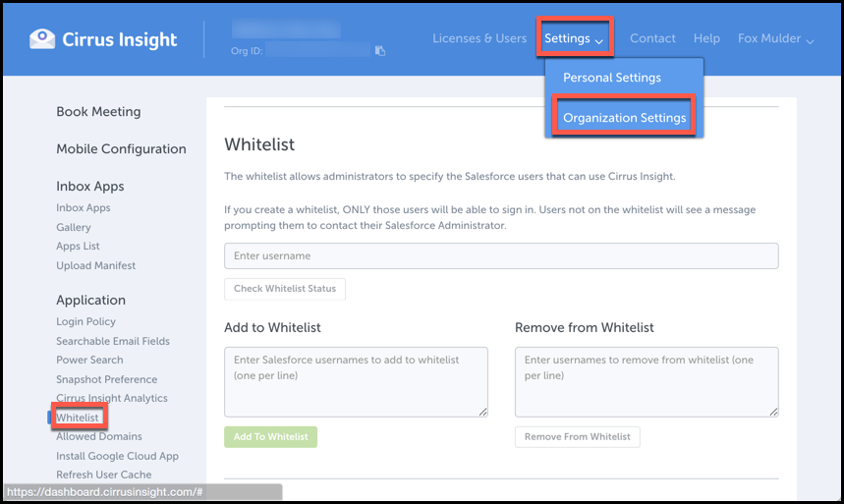The height and width of the screenshot is (504, 844).
Task: Focus the Remove from Whitelist textarea
Action: pyautogui.click(x=647, y=382)
